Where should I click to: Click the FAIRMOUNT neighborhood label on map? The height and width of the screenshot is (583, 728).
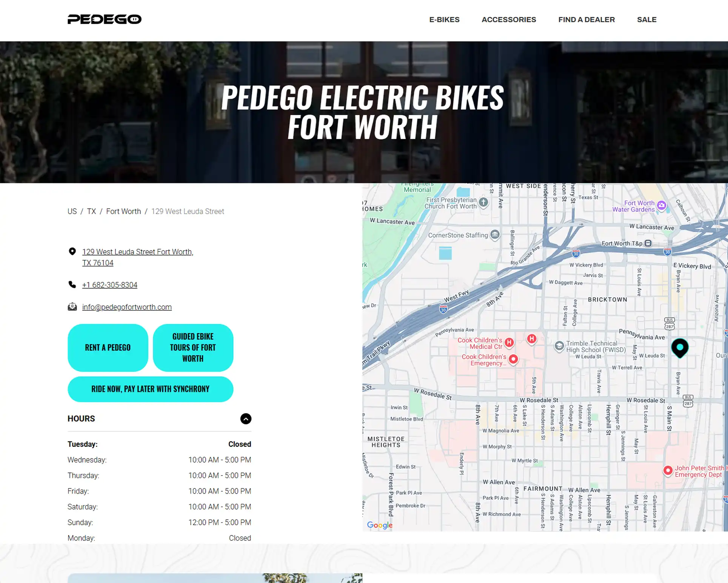[543, 489]
